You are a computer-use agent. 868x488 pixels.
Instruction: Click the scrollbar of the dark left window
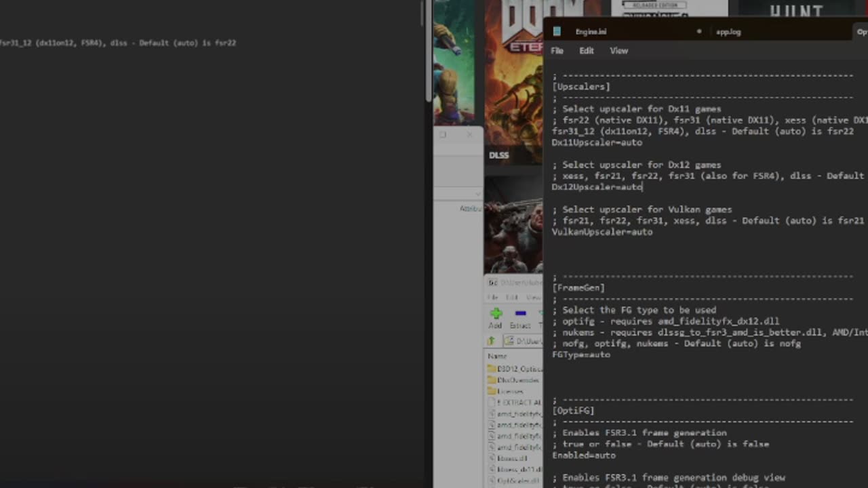(x=427, y=51)
